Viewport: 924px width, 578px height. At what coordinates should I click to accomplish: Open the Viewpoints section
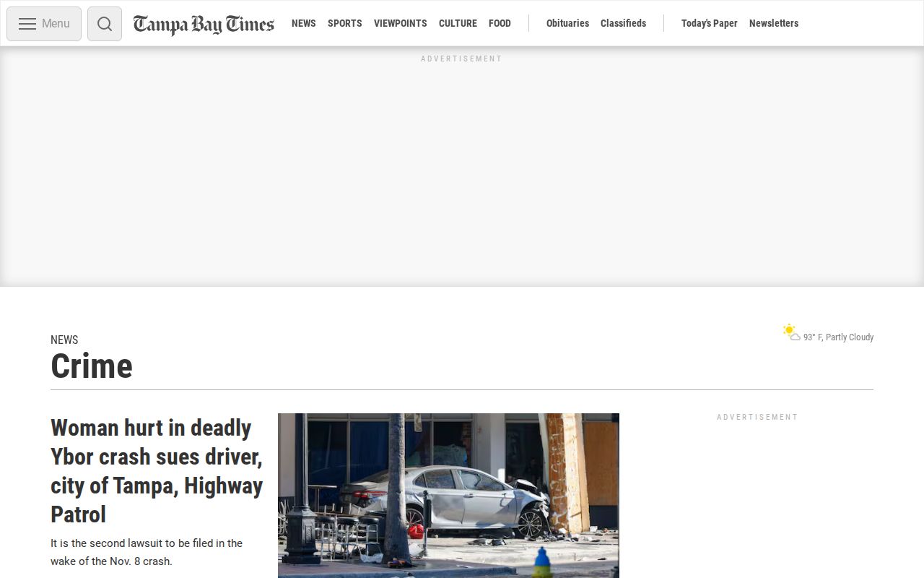(x=401, y=23)
